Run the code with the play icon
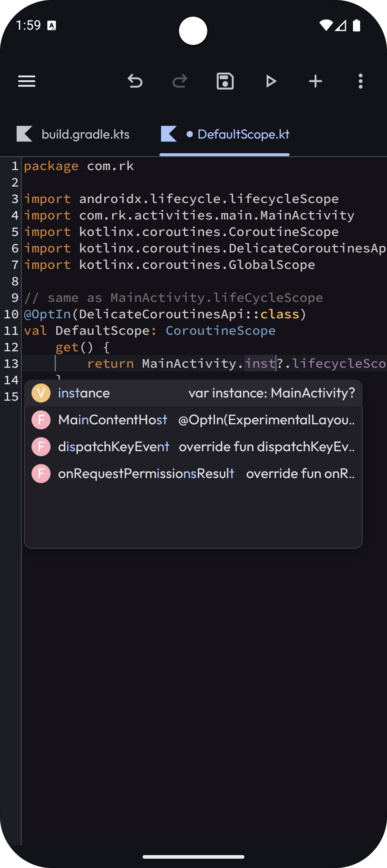 [x=271, y=81]
